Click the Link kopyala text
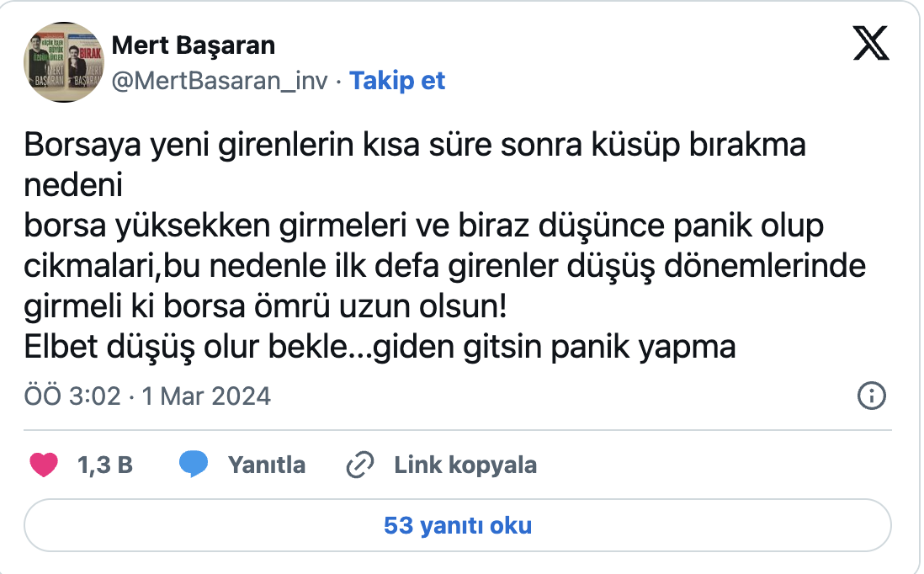Screen dimensions: 924x574 tap(465, 464)
